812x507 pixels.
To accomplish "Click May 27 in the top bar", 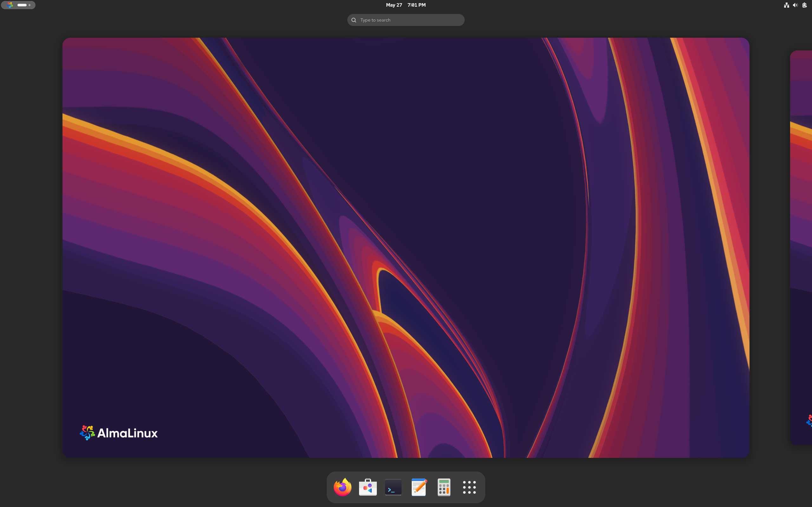I will pos(394,5).
